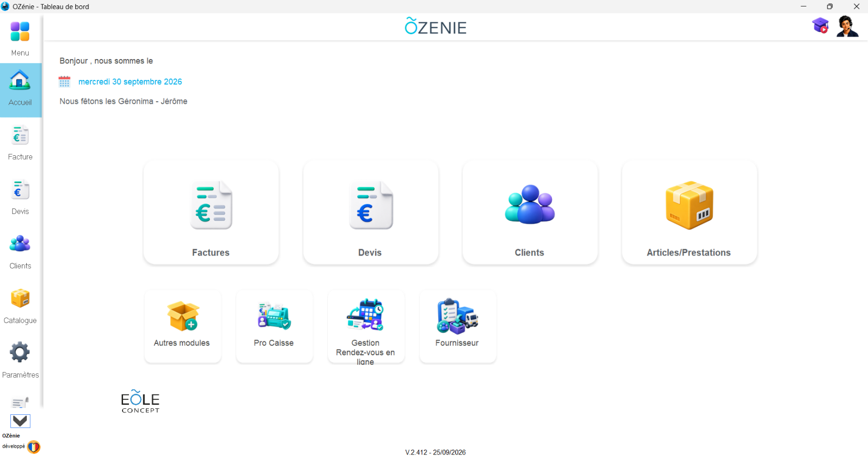Click the date mercredi 30 septembre 2026
Viewport: 868px width, 459px height.
click(x=130, y=82)
